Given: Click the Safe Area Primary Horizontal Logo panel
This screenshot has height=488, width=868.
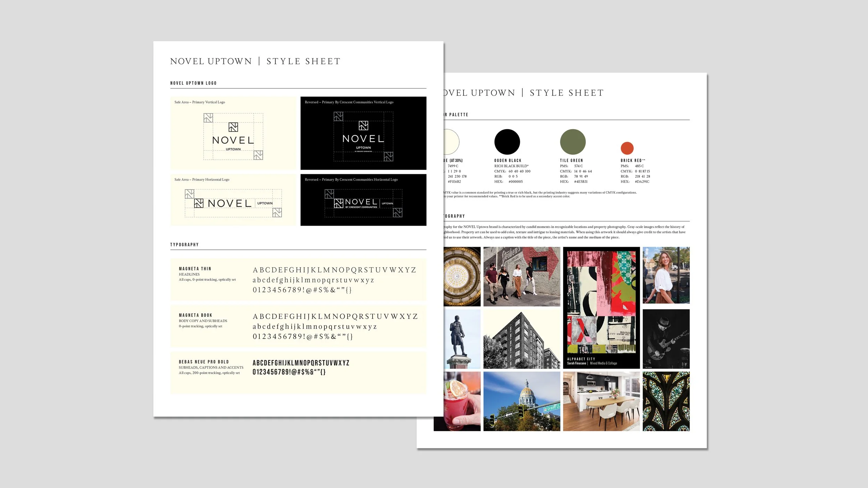Looking at the screenshot, I should [x=233, y=200].
